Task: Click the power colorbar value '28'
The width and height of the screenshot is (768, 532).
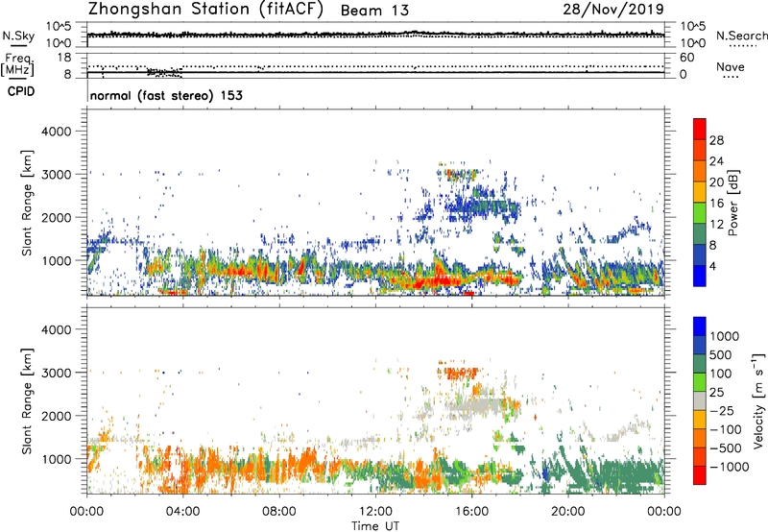Action: [x=716, y=140]
